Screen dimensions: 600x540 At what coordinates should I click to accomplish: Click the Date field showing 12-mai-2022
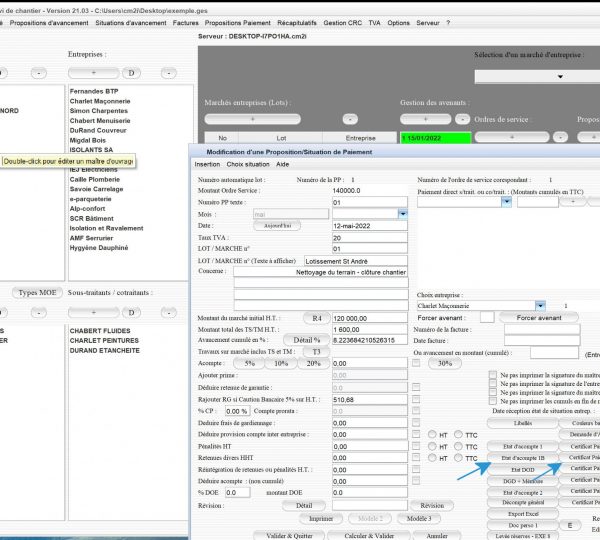(370, 226)
